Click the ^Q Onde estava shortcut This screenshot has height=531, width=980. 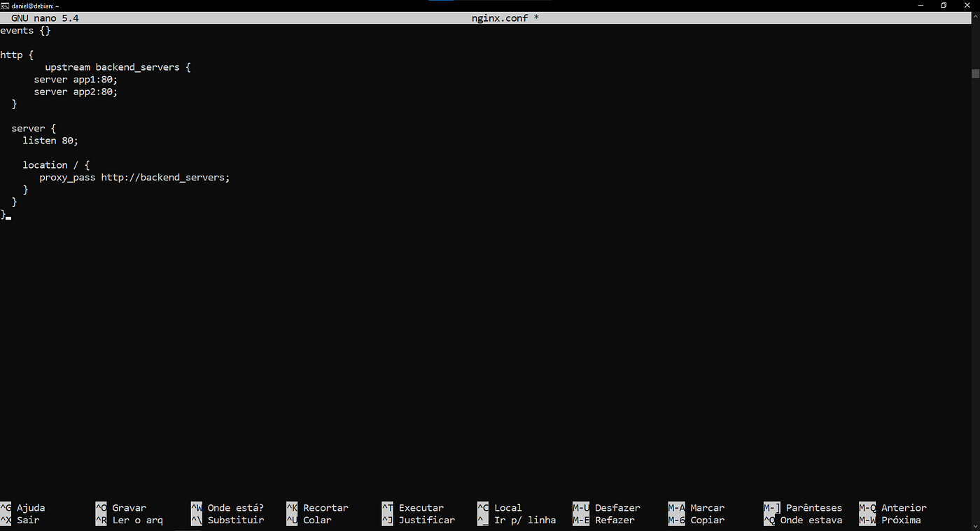803,520
